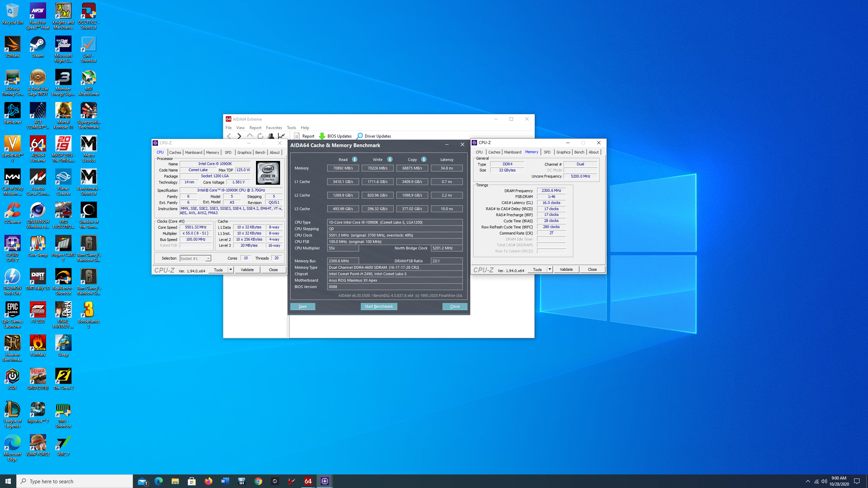
Task: Open the MSI Afterburner desktop shortcut
Action: coord(88,83)
